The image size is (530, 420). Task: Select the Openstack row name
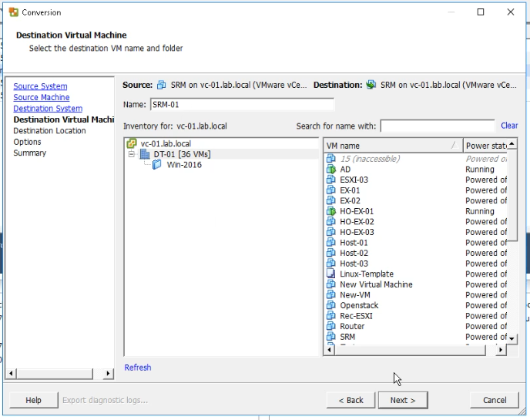359,305
